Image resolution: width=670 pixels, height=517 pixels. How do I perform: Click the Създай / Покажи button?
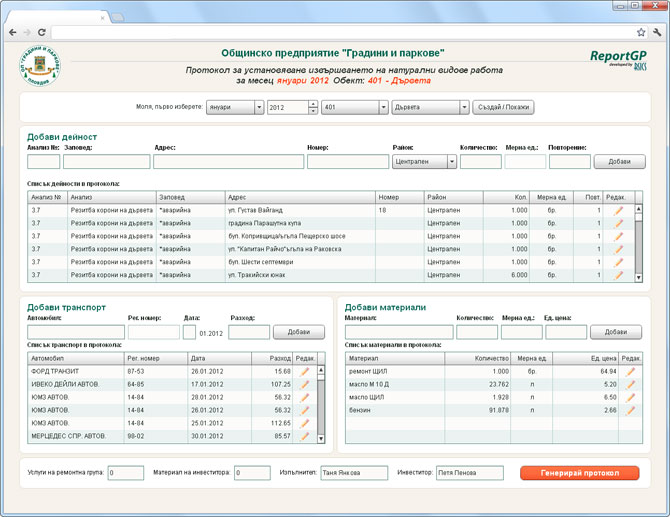503,107
